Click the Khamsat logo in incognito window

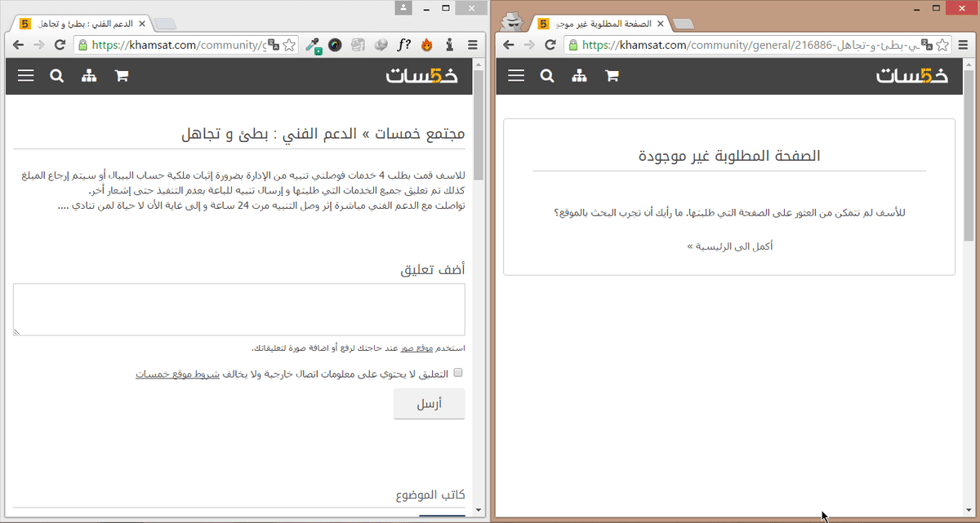[912, 76]
